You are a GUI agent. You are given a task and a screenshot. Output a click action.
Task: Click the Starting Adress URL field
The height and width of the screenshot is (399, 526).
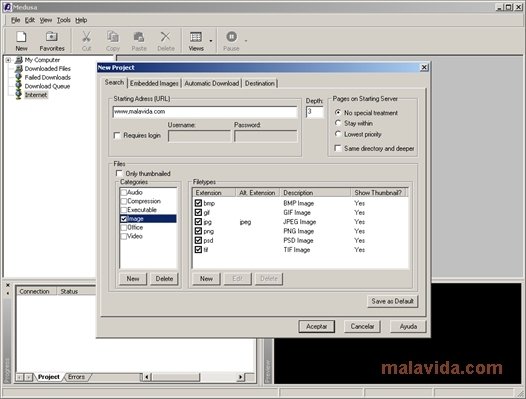[x=205, y=112]
